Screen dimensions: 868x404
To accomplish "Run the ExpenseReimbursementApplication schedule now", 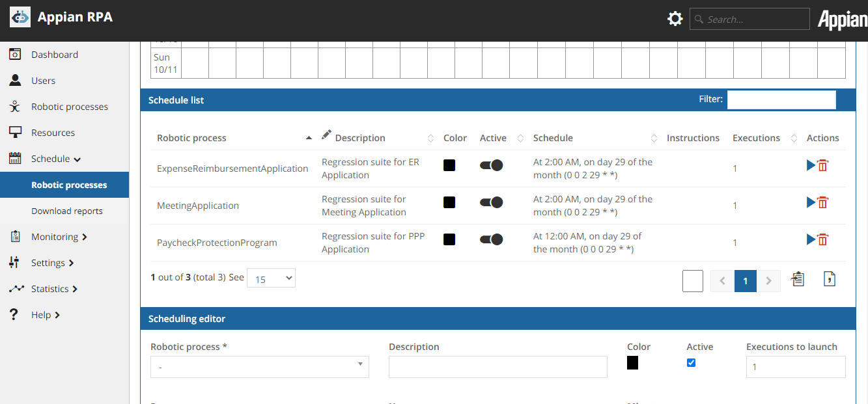I will point(811,166).
